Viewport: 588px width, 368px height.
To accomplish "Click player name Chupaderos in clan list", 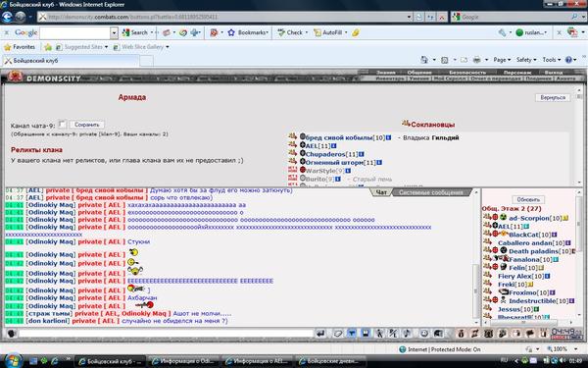I will pos(325,154).
